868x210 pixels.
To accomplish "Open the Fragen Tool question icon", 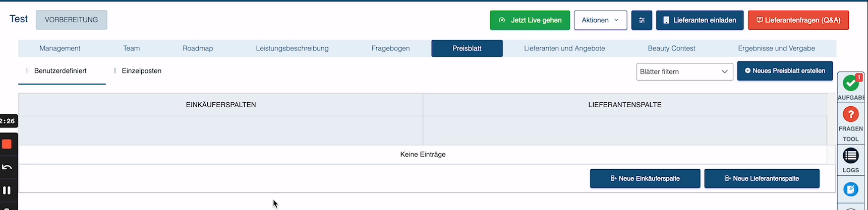I will pyautogui.click(x=850, y=115).
